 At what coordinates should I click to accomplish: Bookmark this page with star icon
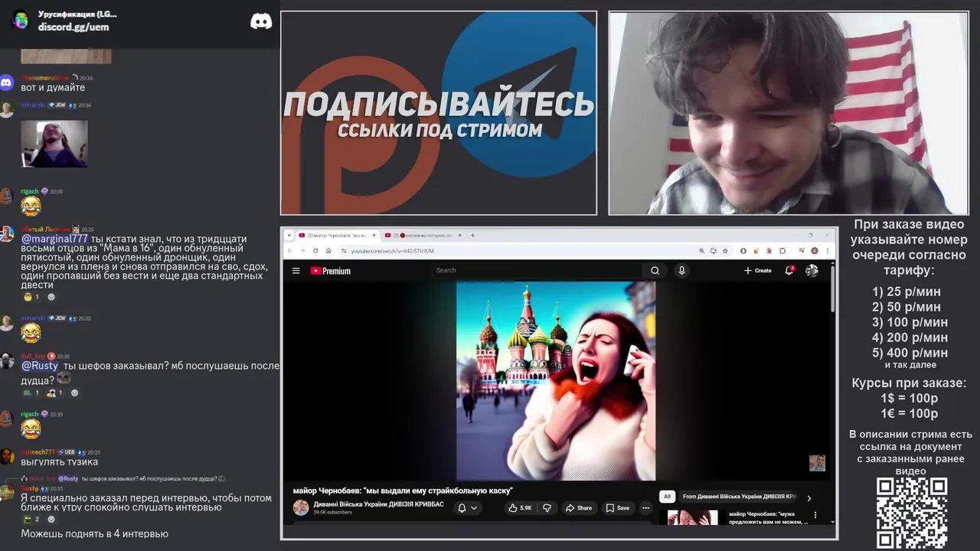725,250
